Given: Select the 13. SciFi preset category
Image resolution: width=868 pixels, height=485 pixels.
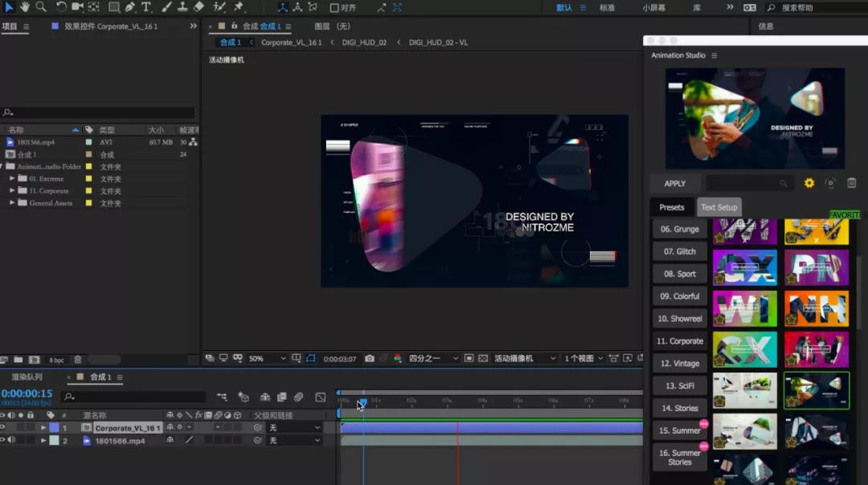Looking at the screenshot, I should coord(680,386).
